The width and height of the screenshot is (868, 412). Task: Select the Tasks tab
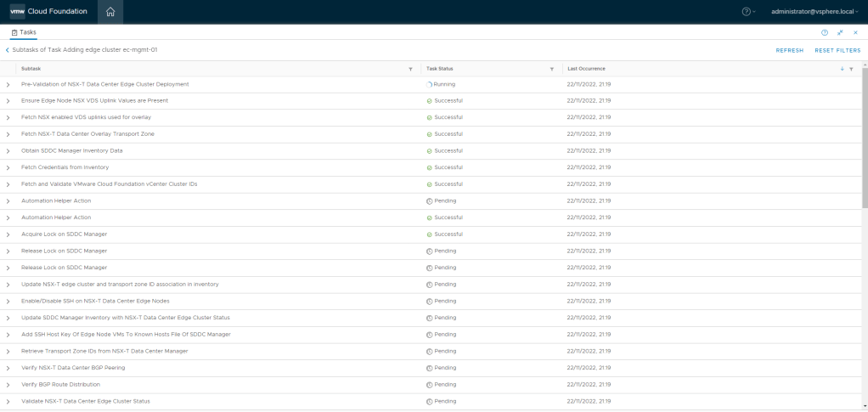point(24,32)
